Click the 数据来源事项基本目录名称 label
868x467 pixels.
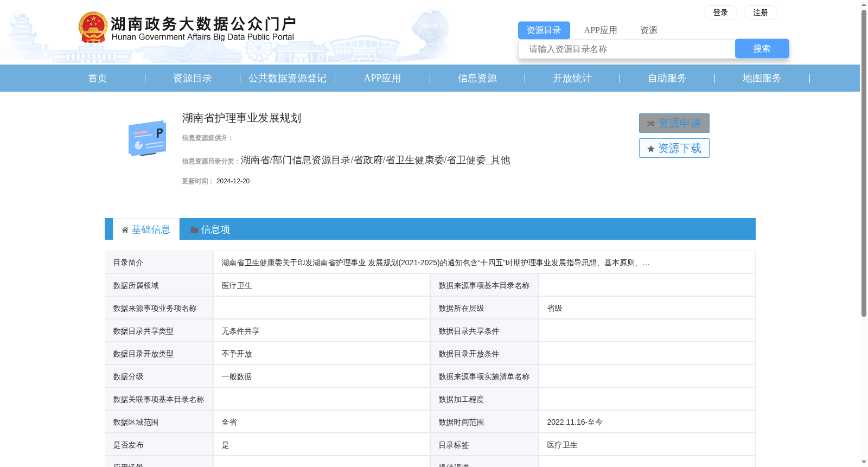click(x=484, y=285)
